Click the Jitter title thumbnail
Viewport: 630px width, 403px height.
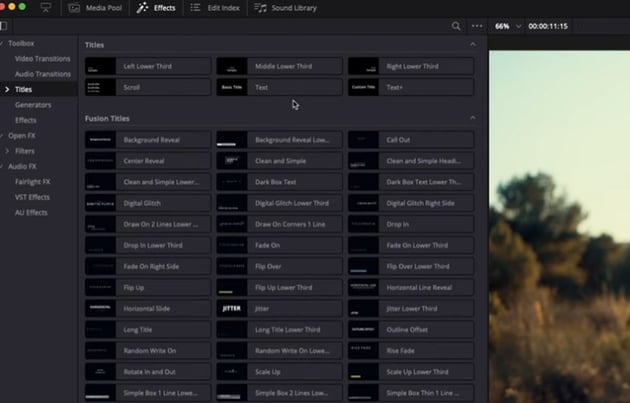(232, 309)
